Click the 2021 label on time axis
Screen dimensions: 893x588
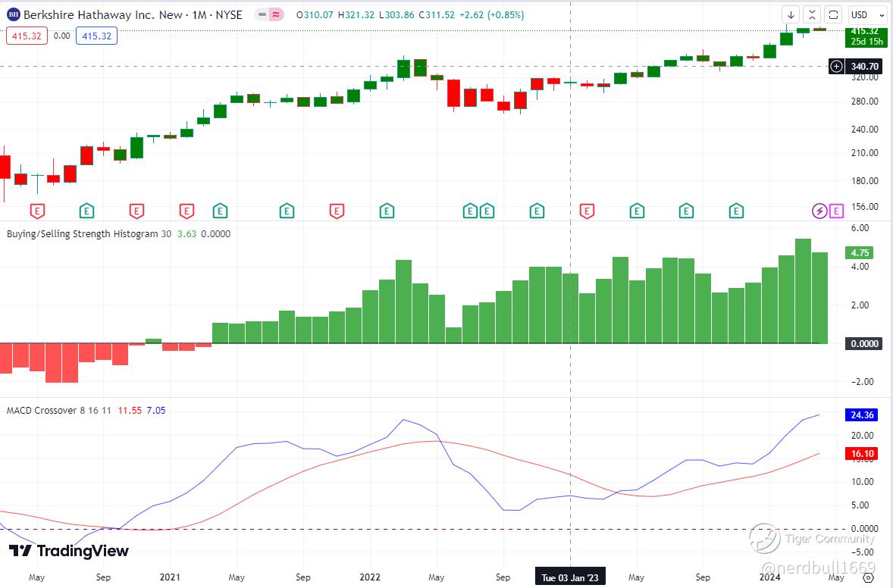pos(170,577)
